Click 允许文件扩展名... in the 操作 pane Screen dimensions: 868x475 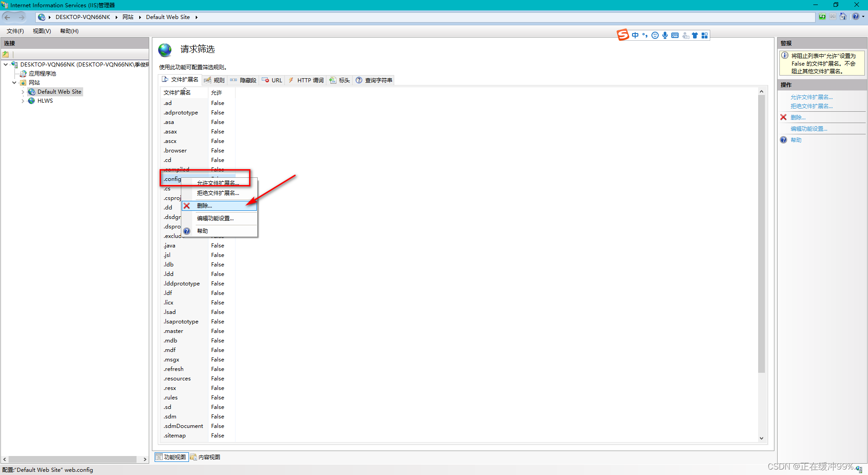pos(811,97)
